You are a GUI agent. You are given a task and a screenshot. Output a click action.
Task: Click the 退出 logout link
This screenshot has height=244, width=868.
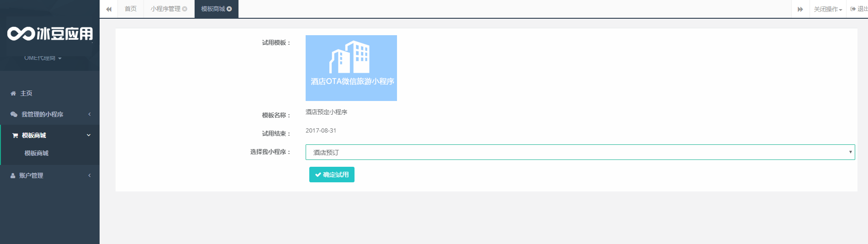pyautogui.click(x=859, y=9)
